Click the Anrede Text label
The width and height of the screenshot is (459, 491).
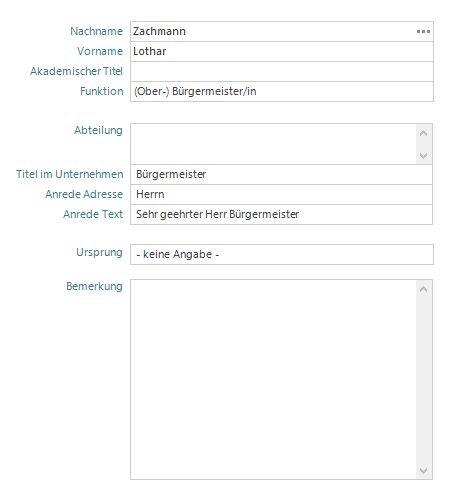93,214
